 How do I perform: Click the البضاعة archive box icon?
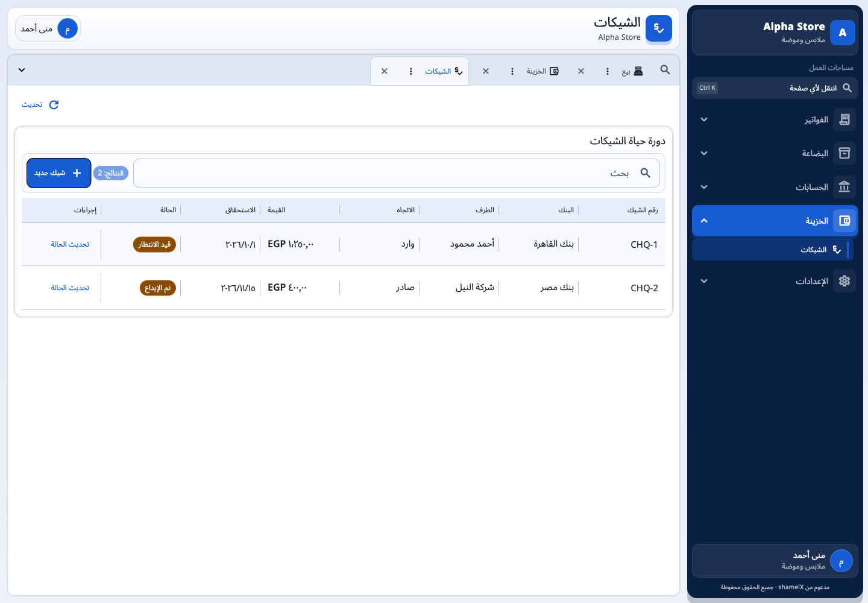pyautogui.click(x=844, y=153)
